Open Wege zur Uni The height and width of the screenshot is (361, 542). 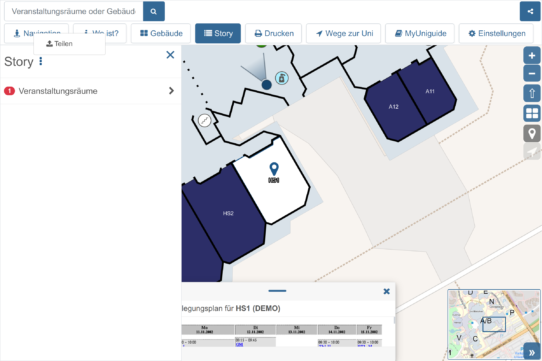pyautogui.click(x=344, y=33)
